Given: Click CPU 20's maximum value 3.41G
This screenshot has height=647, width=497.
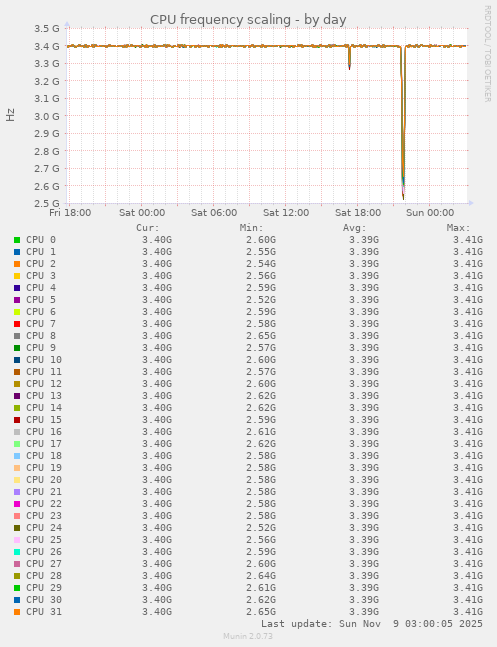Looking at the screenshot, I should [468, 479].
